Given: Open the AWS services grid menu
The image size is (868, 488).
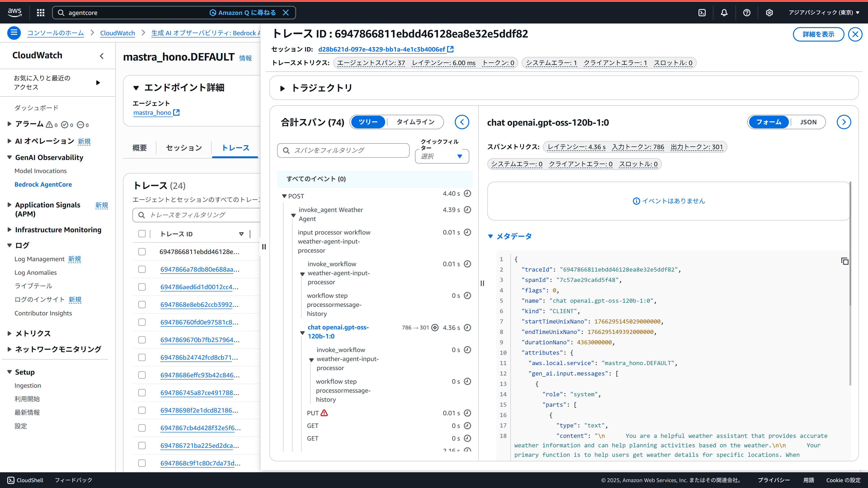Looking at the screenshot, I should pos(41,12).
